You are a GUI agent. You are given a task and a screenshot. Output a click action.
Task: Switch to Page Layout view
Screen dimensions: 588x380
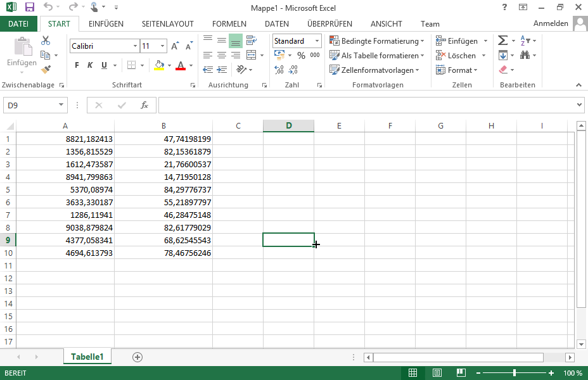coord(437,373)
